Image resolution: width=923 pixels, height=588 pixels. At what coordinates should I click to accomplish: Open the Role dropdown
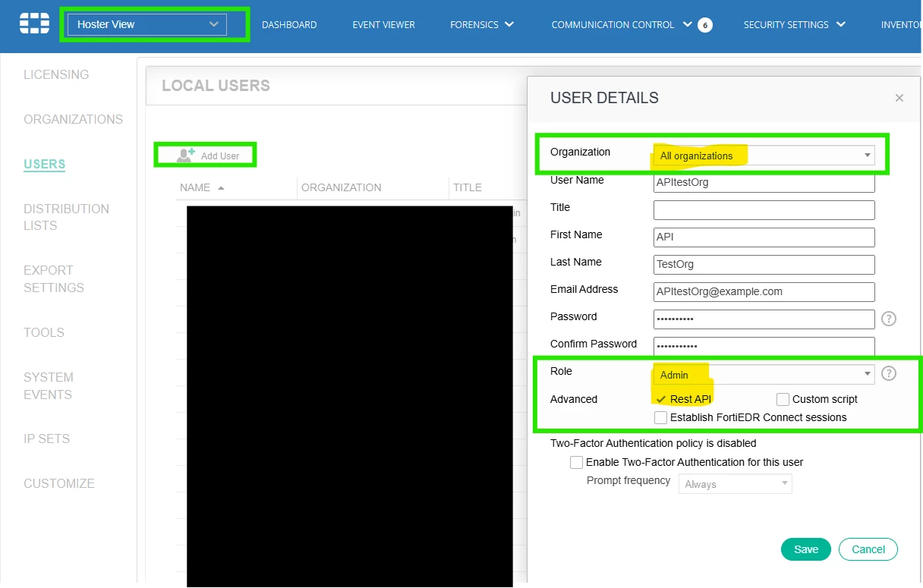764,375
